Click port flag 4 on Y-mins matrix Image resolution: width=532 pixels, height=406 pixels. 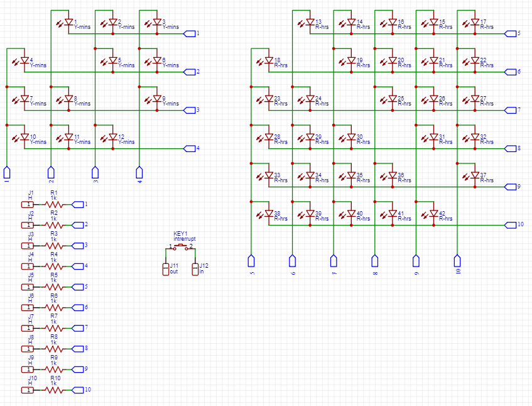pos(190,148)
